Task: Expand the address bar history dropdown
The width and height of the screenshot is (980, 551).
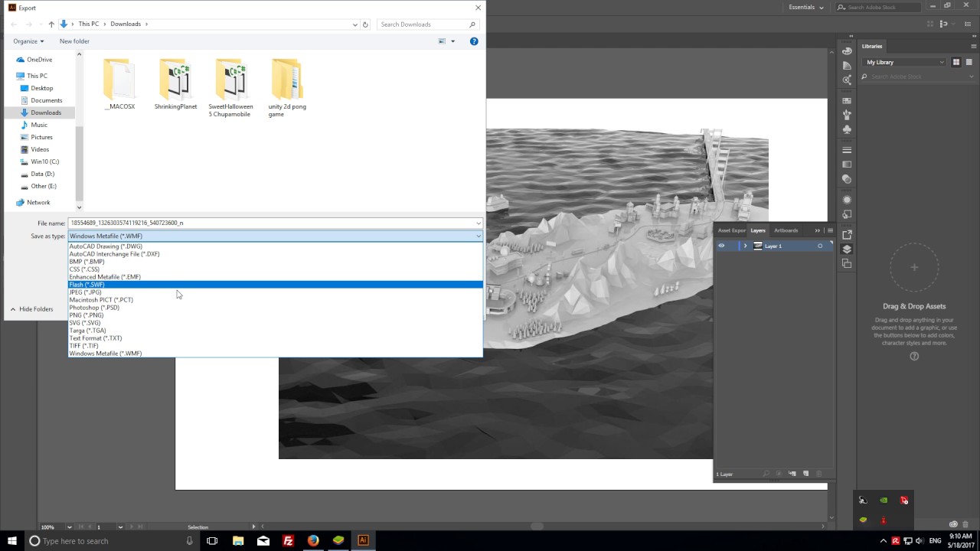Action: coord(355,24)
